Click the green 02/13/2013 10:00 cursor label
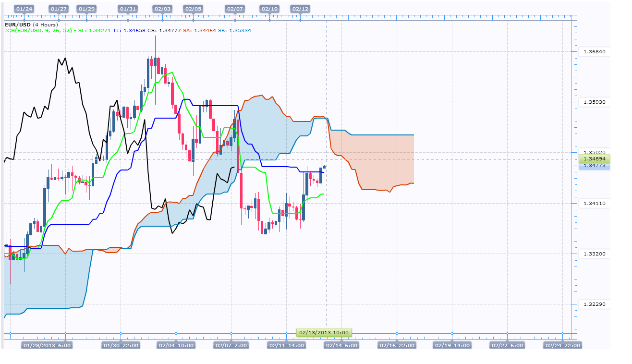The height and width of the screenshot is (364, 632). [324, 332]
